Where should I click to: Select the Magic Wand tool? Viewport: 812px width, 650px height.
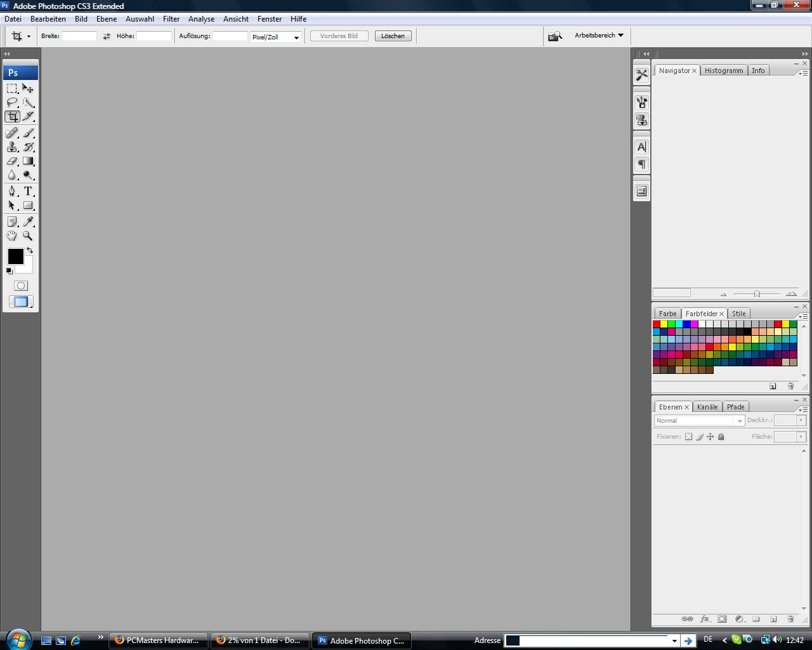(28, 103)
